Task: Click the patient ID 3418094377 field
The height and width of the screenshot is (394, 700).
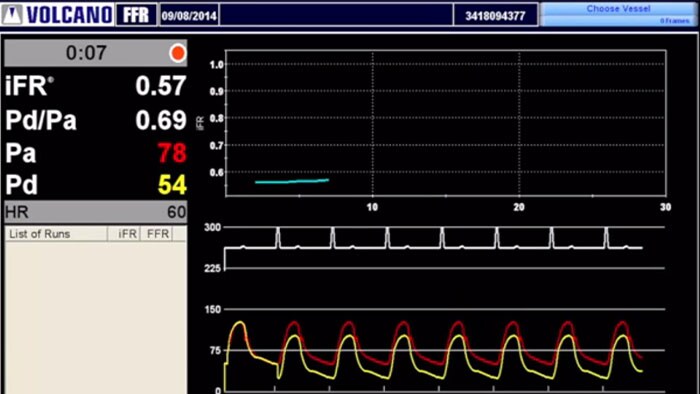Action: pos(495,16)
